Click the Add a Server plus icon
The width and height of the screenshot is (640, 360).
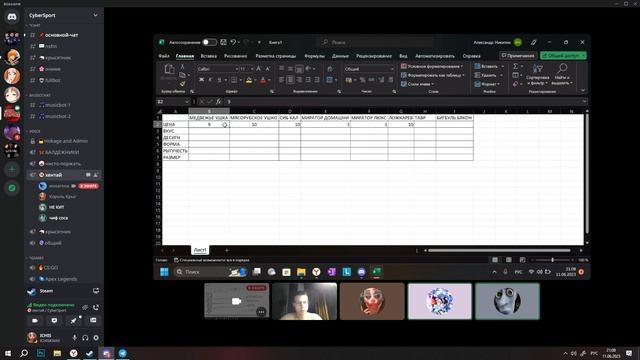click(12, 169)
